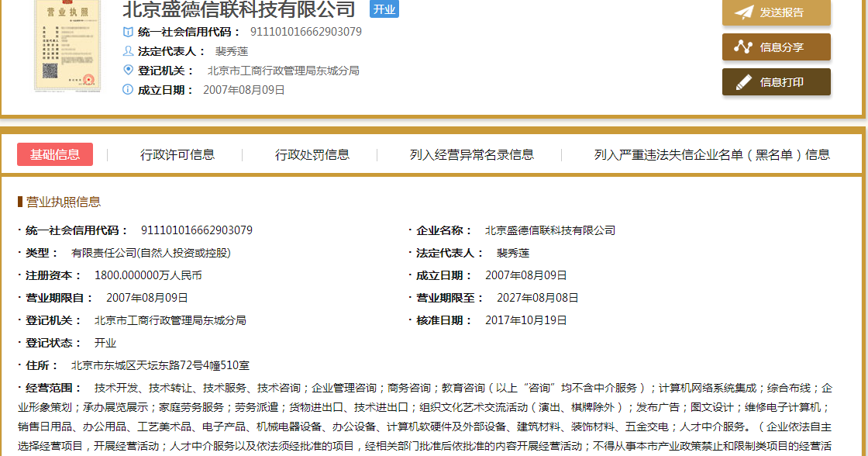Click the header registration authority 北京市工商行政管理局东城分局
868x456 pixels.
[284, 71]
